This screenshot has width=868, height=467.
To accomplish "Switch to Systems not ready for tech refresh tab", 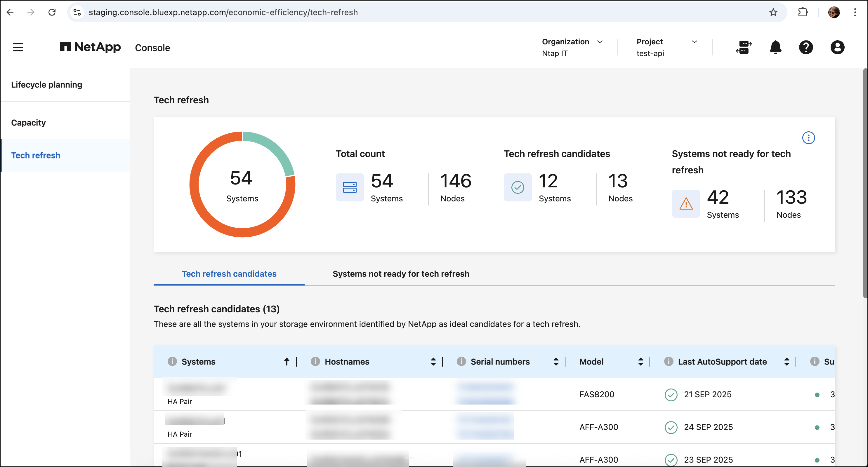I will pyautogui.click(x=401, y=274).
